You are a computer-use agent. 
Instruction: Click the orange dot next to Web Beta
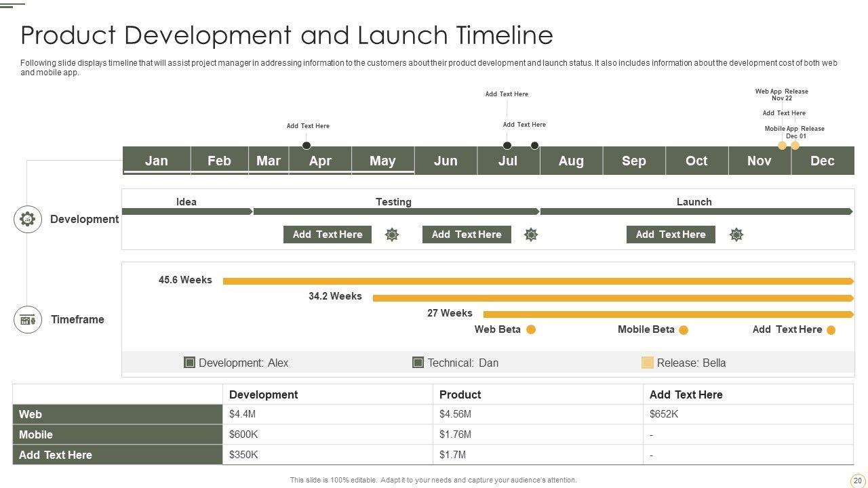coord(531,329)
